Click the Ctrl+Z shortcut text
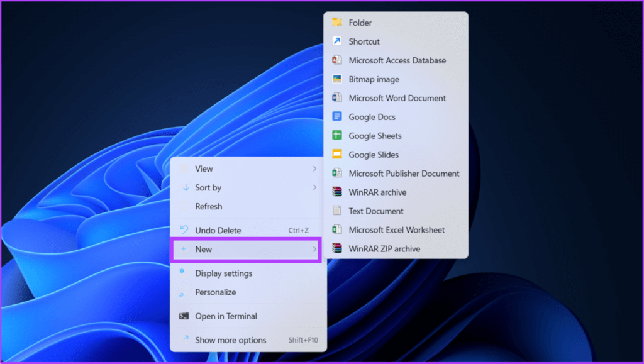644x364 pixels. (x=299, y=231)
